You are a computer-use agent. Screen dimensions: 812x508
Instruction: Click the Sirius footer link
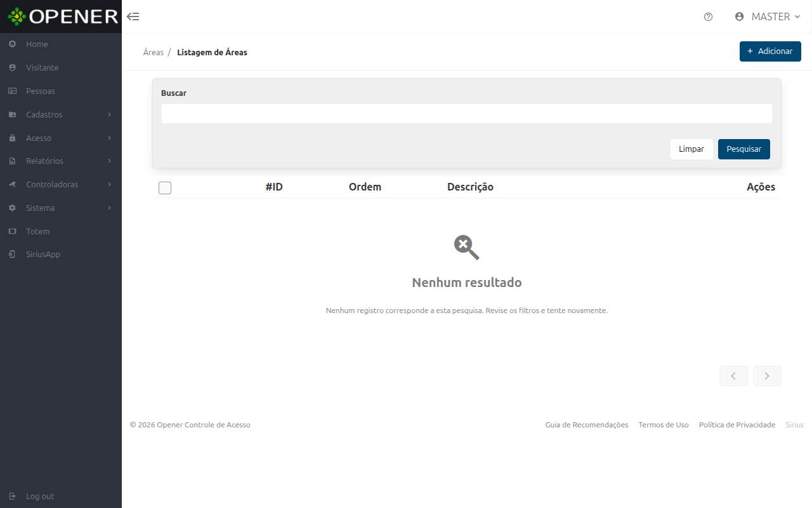click(795, 425)
